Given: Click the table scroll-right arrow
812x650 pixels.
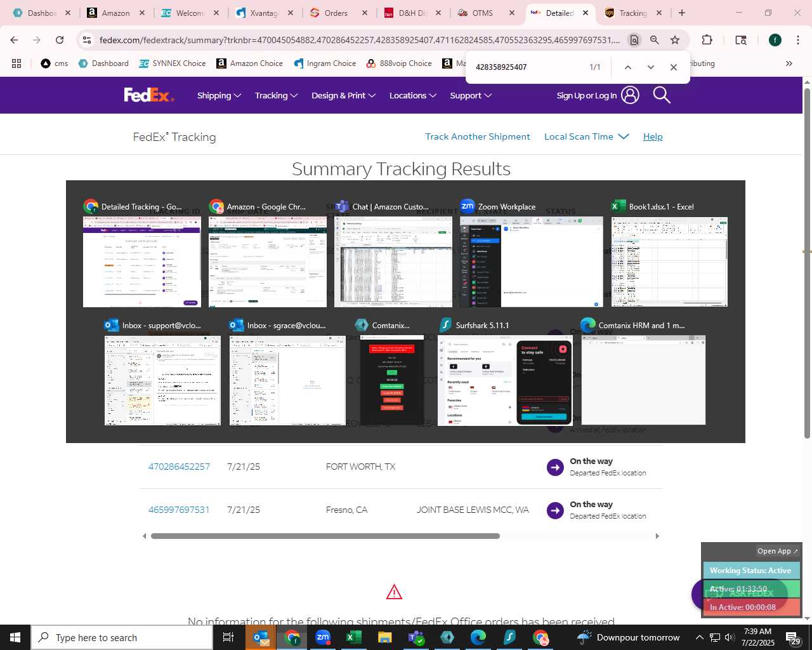Looking at the screenshot, I should click(657, 536).
